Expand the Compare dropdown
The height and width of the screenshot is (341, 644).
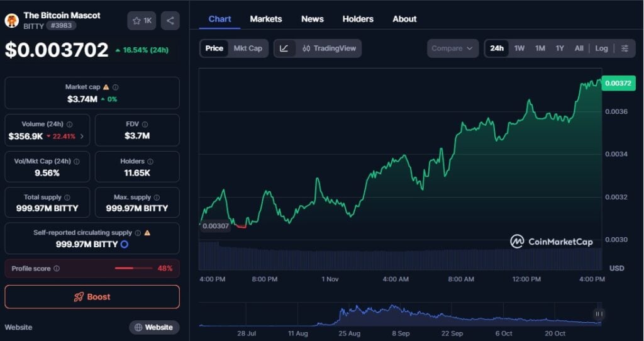(452, 48)
